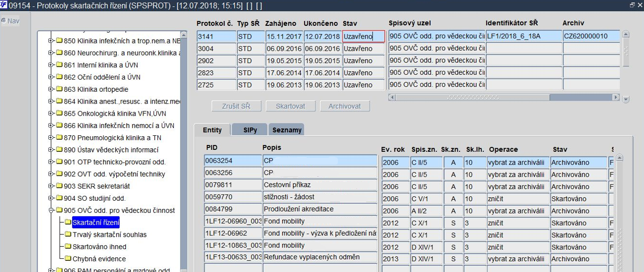
Task: Select the Entity tab
Action: click(212, 130)
